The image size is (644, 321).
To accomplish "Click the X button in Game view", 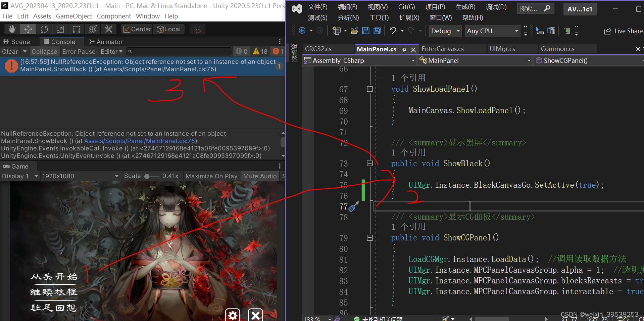I will 256,315.
